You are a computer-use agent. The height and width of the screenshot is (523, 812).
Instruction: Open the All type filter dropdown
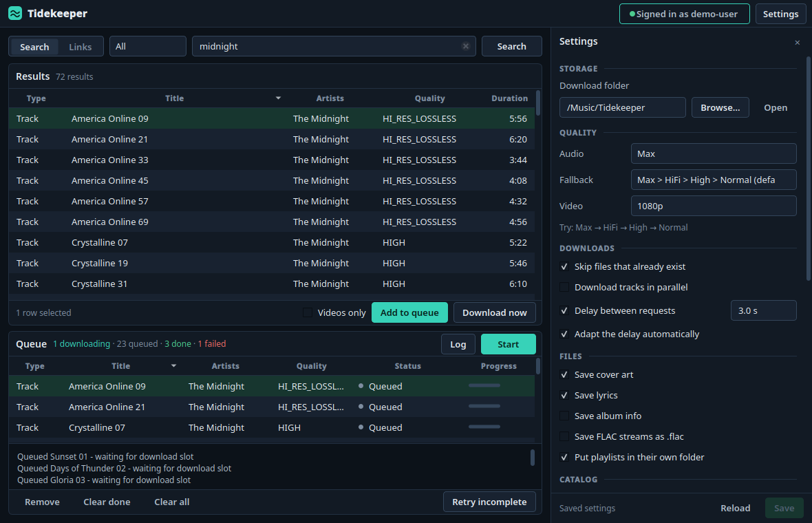pos(147,46)
